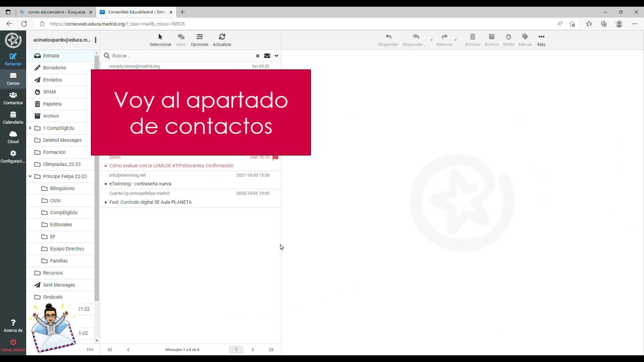Switch to correo educamadrid Búsqueda tab
644x362 pixels.
(56, 12)
